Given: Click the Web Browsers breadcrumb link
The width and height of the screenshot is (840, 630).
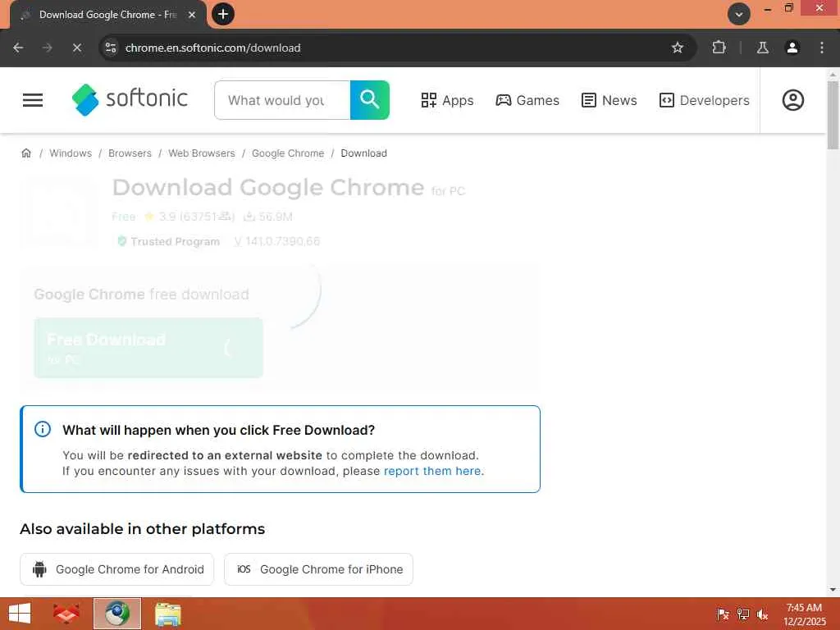Looking at the screenshot, I should point(202,153).
